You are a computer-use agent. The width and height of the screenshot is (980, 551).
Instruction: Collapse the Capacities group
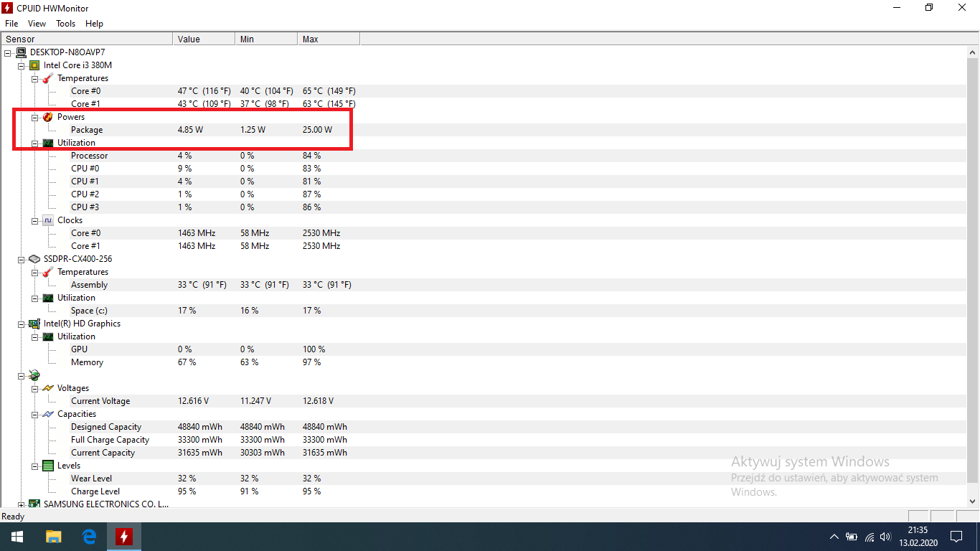pyautogui.click(x=34, y=414)
